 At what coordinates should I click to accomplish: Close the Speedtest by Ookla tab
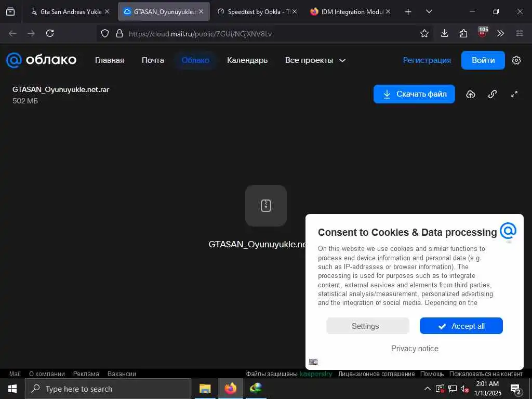pos(295,11)
